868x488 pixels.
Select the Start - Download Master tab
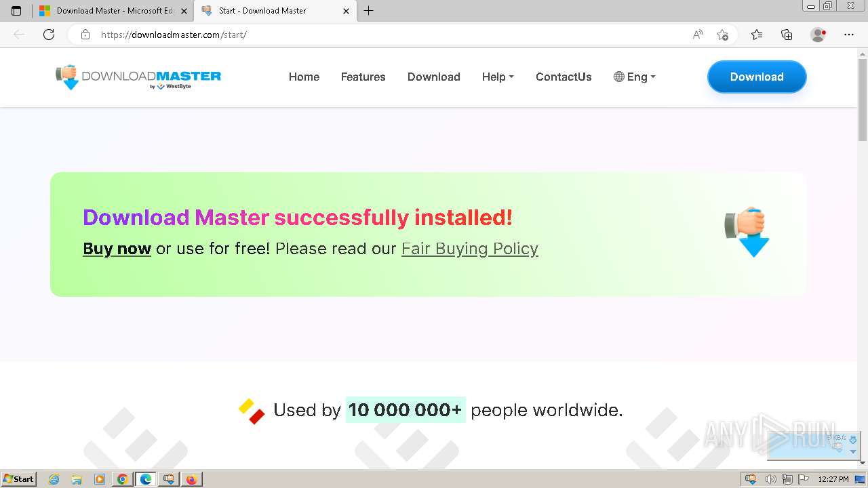275,11
